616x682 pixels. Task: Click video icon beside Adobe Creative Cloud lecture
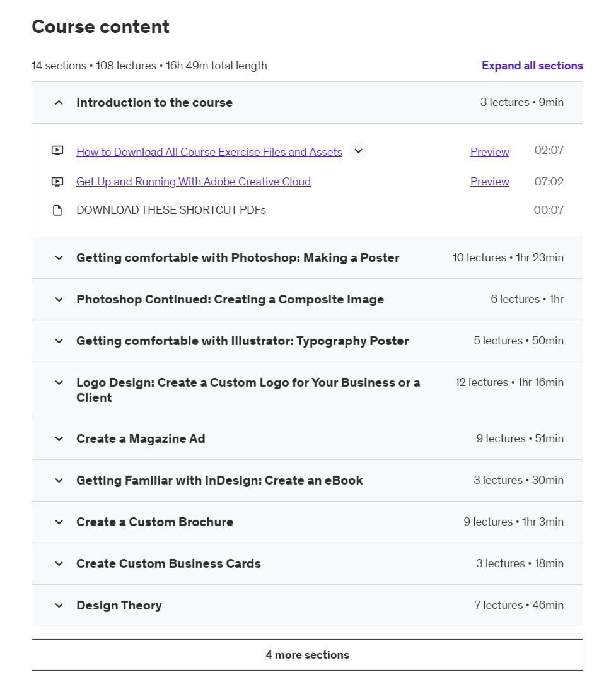(57, 182)
